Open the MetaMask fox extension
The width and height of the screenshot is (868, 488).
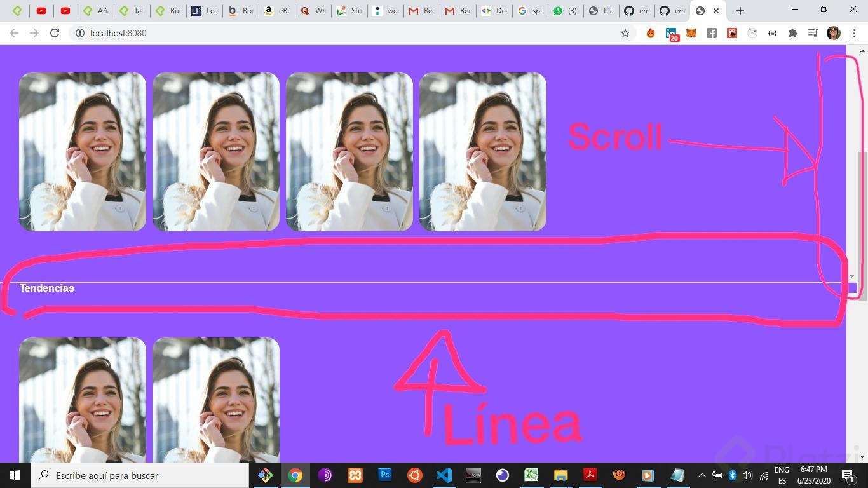click(691, 33)
